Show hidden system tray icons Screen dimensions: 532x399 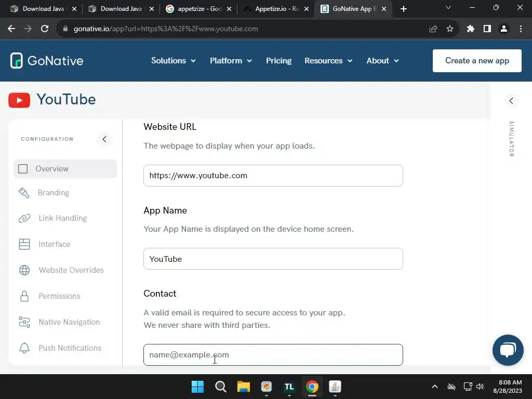coord(435,387)
